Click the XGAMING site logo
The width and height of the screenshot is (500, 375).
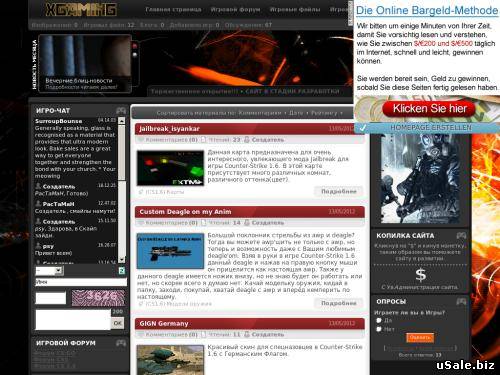81,10
